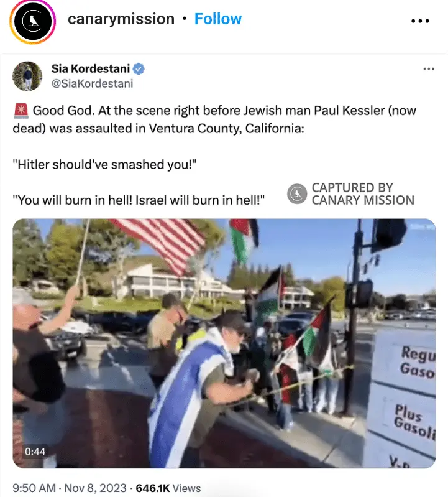Click the 0:44 video duration badge

(x=35, y=452)
